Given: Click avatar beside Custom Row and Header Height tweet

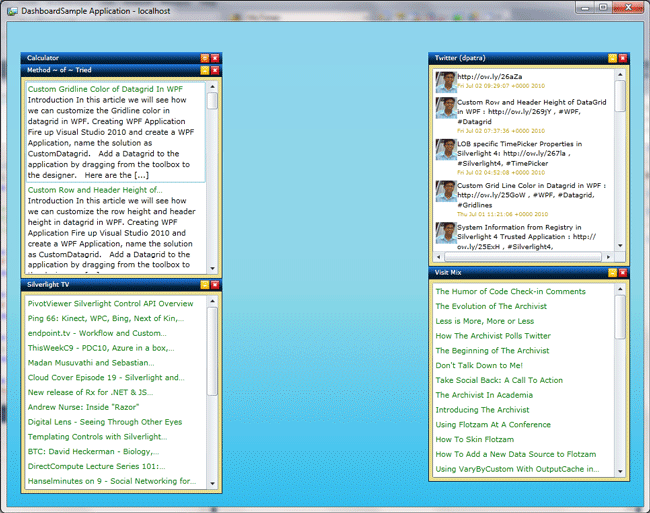Looking at the screenshot, I should click(446, 108).
